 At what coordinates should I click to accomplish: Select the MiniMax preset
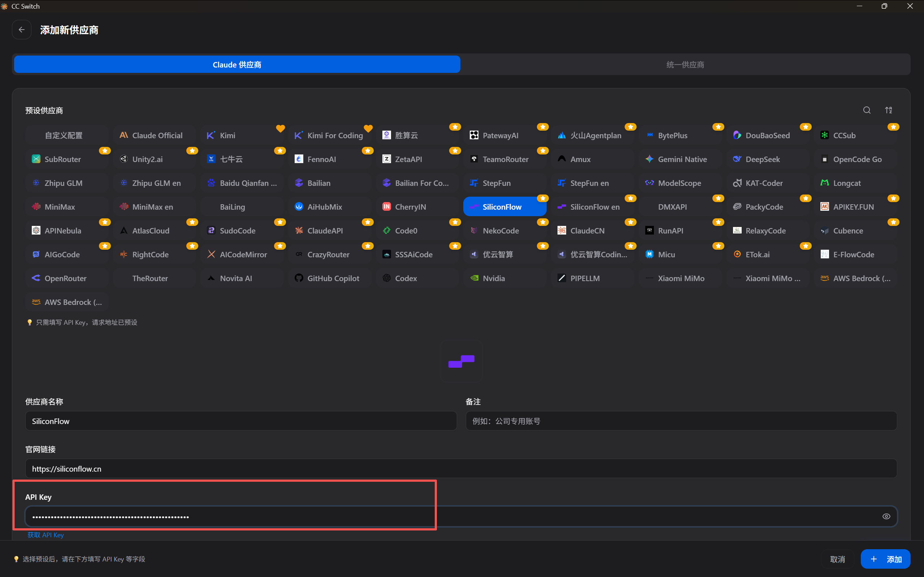pos(67,206)
